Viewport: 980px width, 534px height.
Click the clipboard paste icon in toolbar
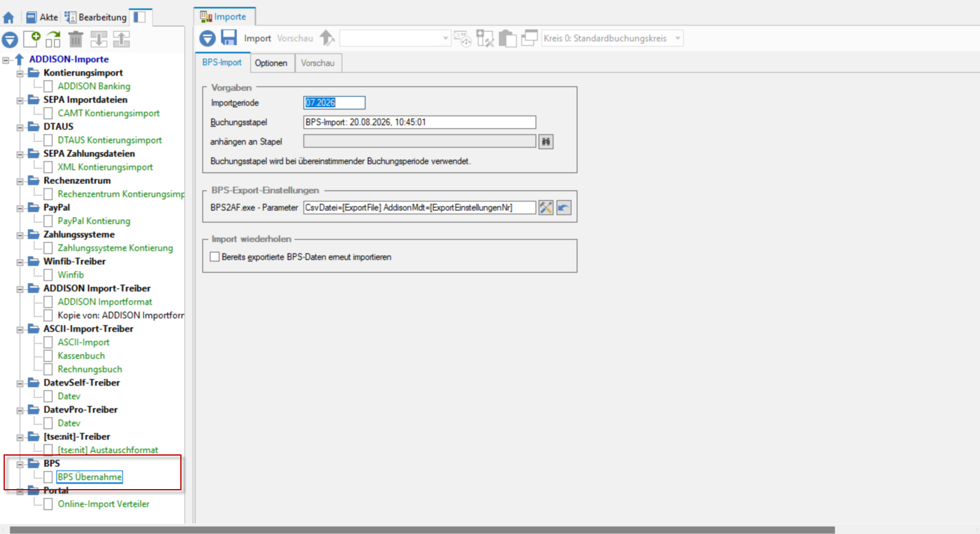tap(507, 38)
